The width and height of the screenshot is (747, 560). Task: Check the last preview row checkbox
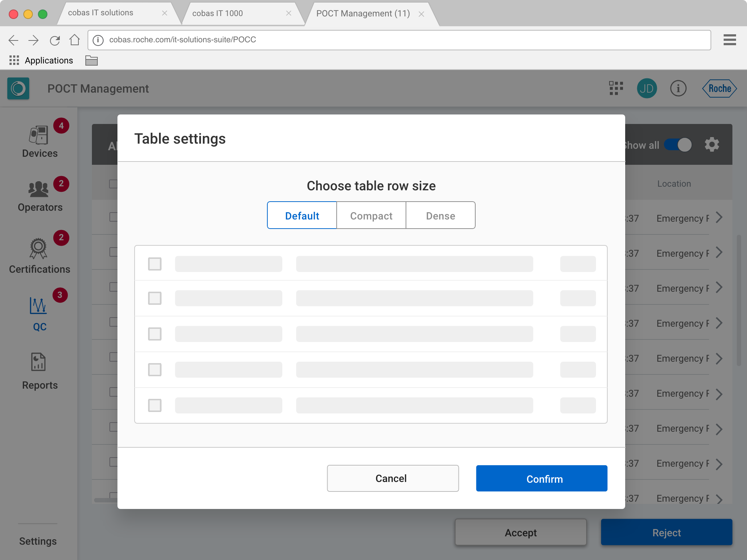click(155, 405)
